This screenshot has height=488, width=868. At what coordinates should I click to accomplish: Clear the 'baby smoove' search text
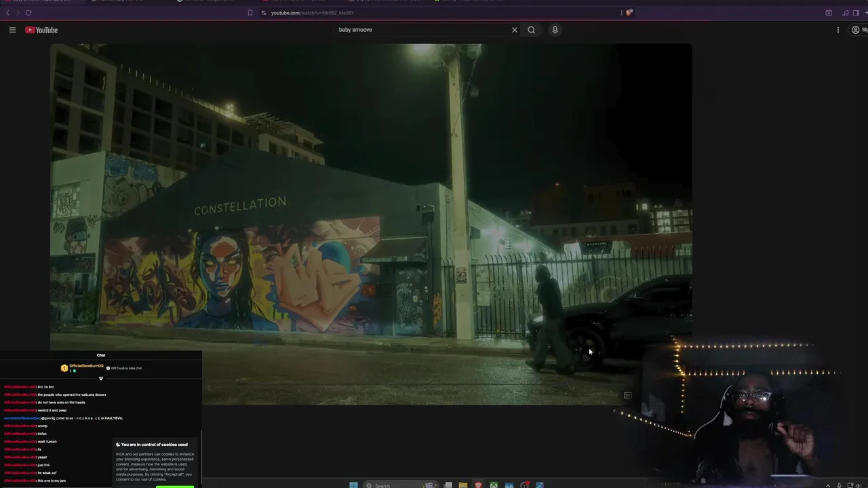515,30
